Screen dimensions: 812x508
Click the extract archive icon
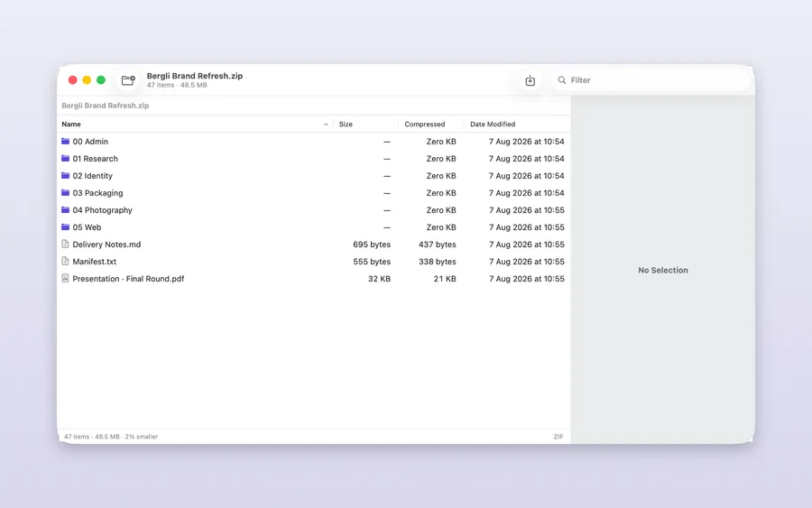(x=530, y=80)
